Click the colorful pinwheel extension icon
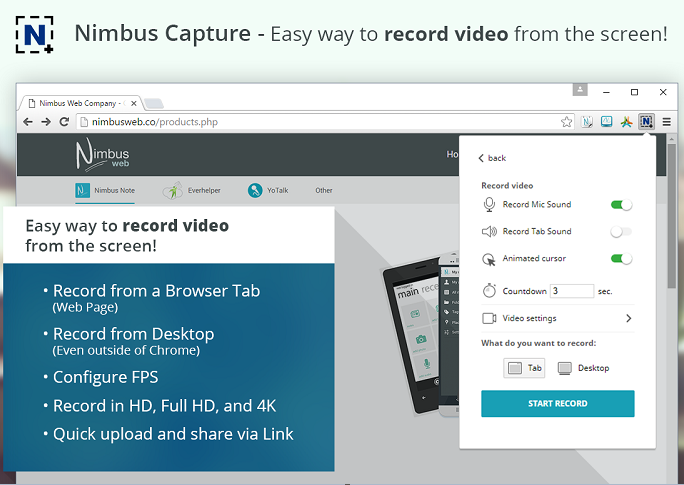684x485 pixels. [x=626, y=122]
